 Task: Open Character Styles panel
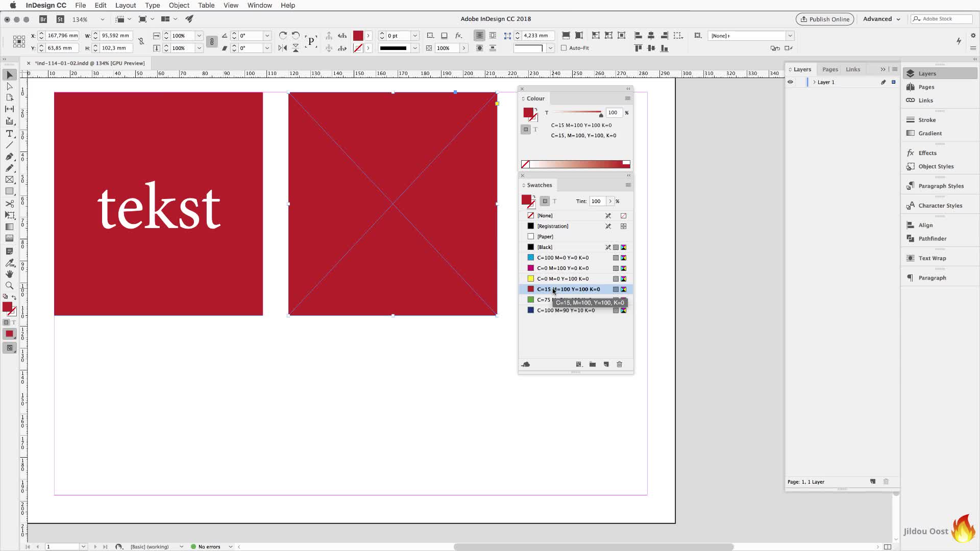pyautogui.click(x=940, y=206)
